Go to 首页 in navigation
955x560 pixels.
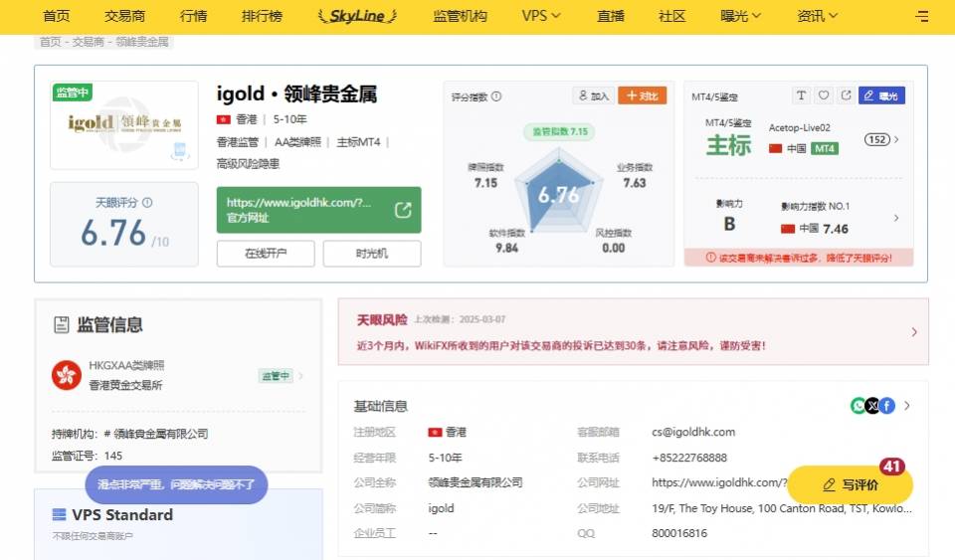click(x=56, y=16)
